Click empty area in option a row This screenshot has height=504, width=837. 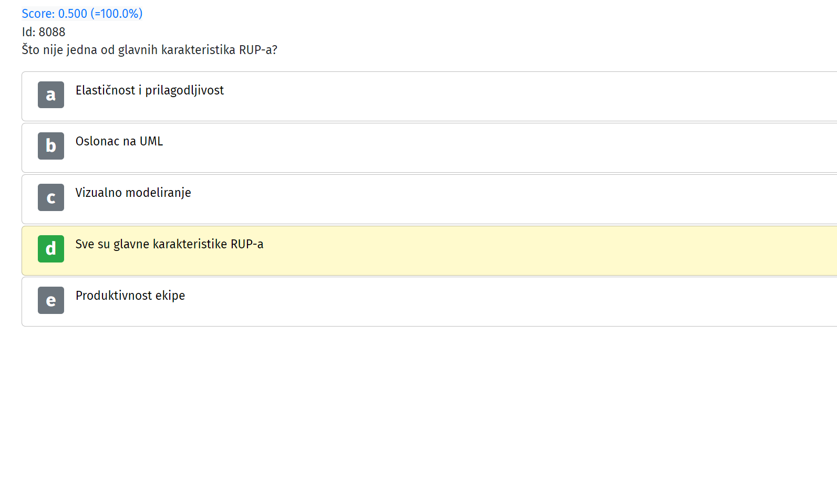(x=525, y=97)
